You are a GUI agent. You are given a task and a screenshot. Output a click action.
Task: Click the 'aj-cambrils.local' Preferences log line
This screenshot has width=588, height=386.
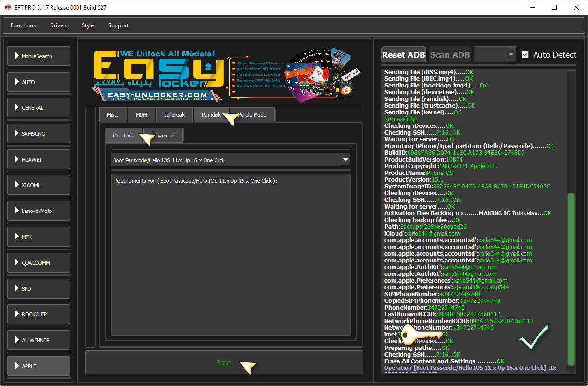click(447, 287)
